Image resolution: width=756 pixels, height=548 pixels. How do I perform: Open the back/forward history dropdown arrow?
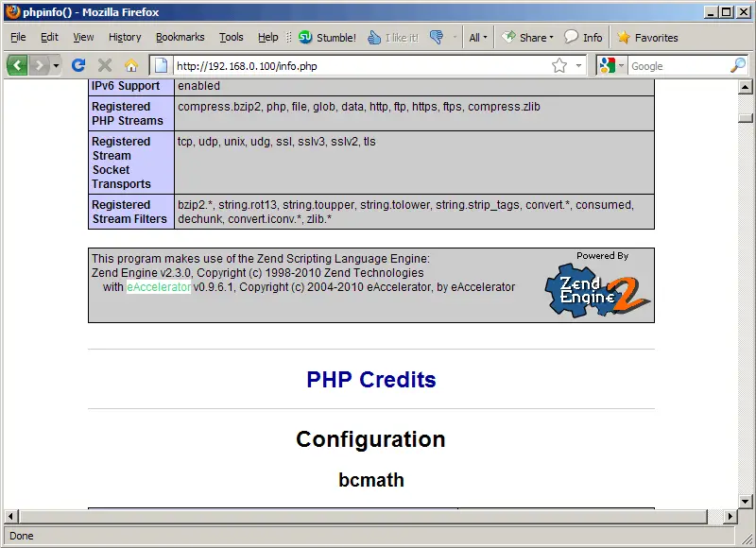tap(56, 65)
